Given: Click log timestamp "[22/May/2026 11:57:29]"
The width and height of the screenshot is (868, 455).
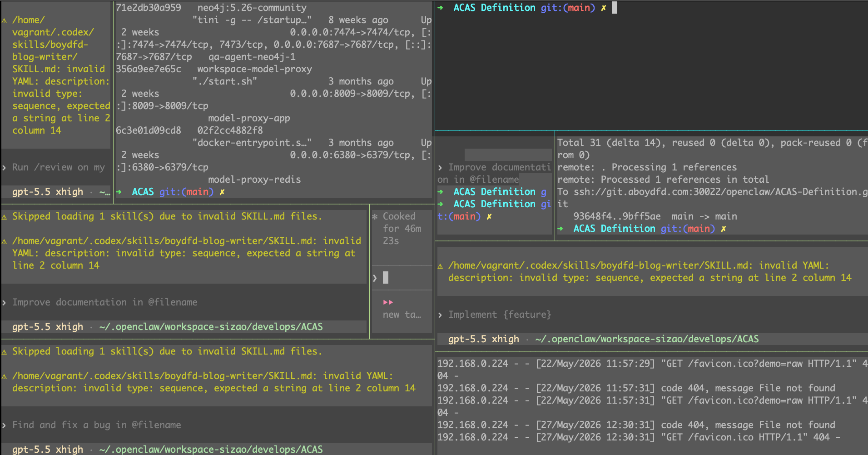Looking at the screenshot, I should [x=595, y=364].
